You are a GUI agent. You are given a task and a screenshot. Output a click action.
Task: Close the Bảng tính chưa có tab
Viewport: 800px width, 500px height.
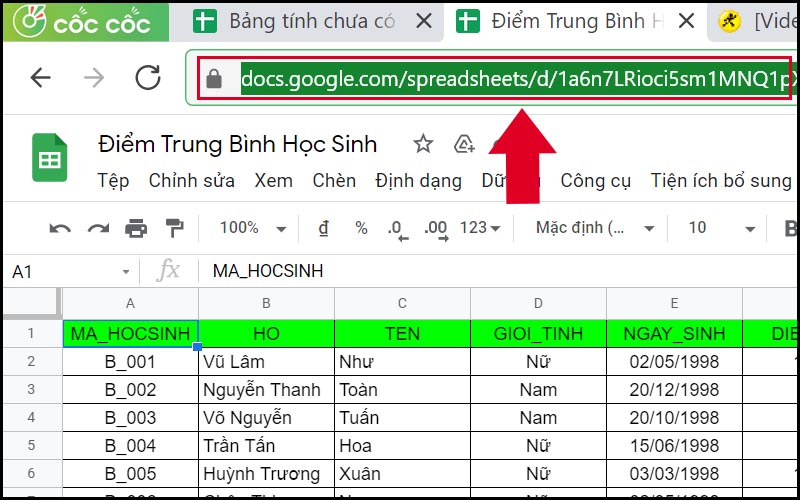[424, 21]
